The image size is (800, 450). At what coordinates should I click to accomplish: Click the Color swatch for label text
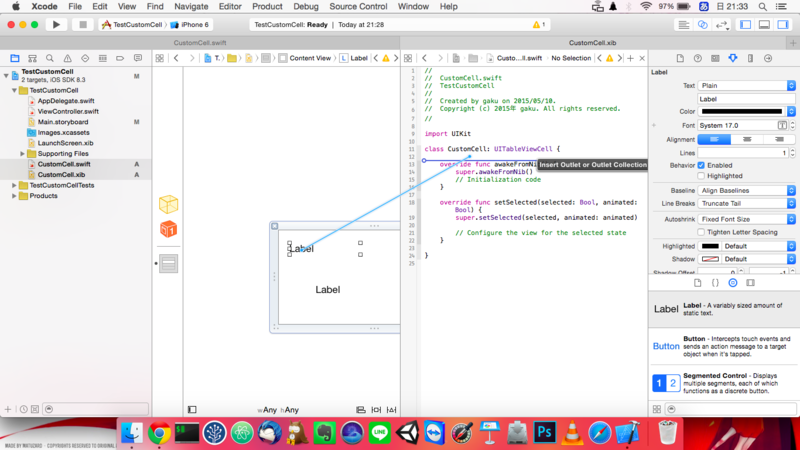(x=741, y=112)
